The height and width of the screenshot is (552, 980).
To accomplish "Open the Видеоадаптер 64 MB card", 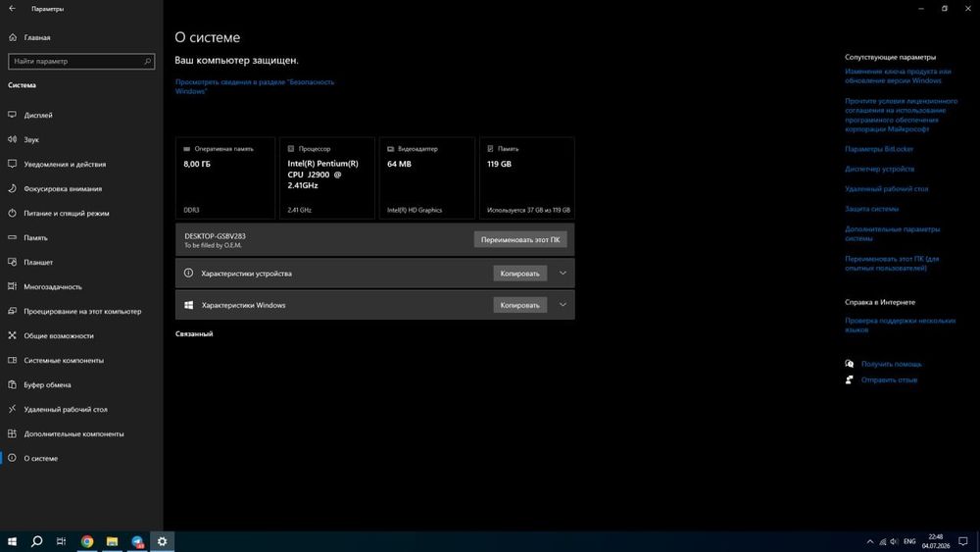I will [427, 178].
